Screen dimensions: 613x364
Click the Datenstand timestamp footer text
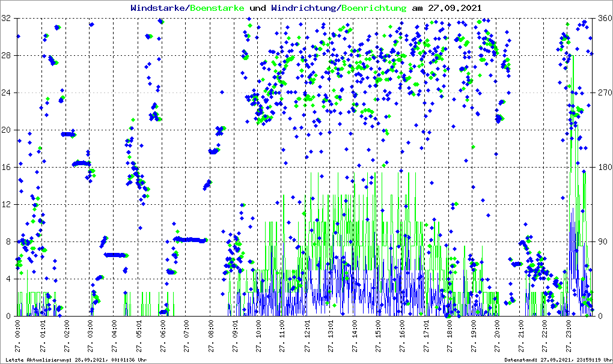[x=558, y=360]
